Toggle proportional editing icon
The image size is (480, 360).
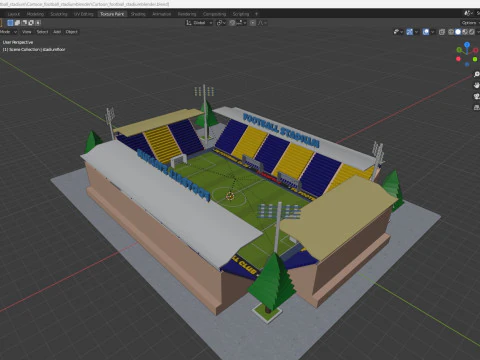pos(253,23)
